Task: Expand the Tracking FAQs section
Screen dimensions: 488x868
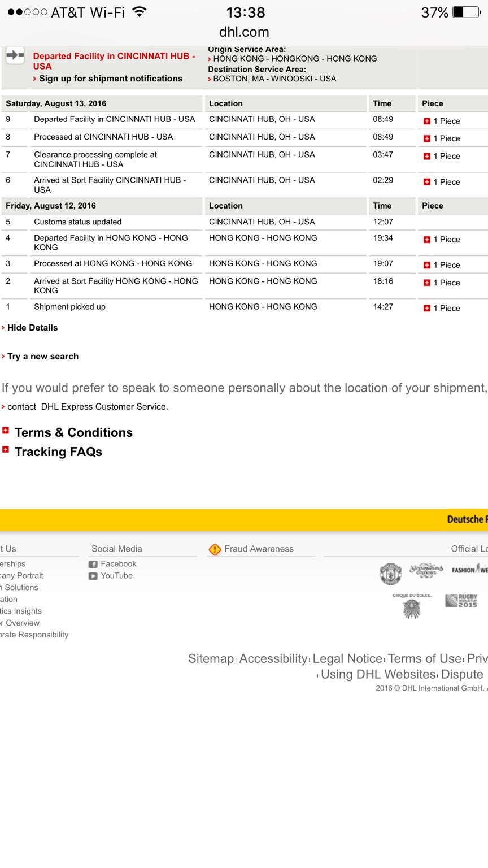Action: click(x=6, y=450)
